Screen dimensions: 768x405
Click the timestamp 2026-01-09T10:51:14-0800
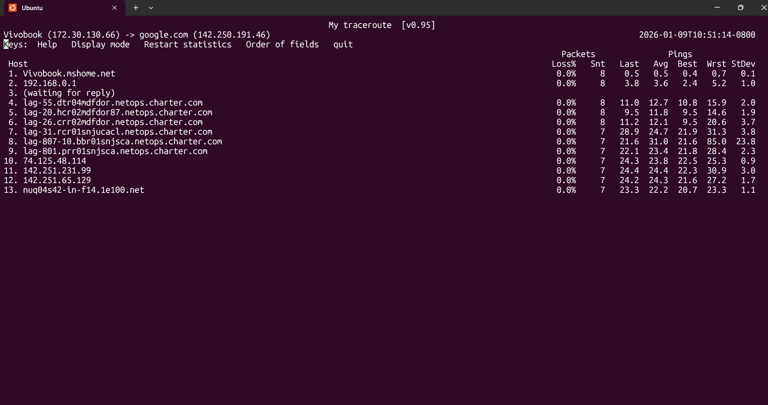(697, 35)
